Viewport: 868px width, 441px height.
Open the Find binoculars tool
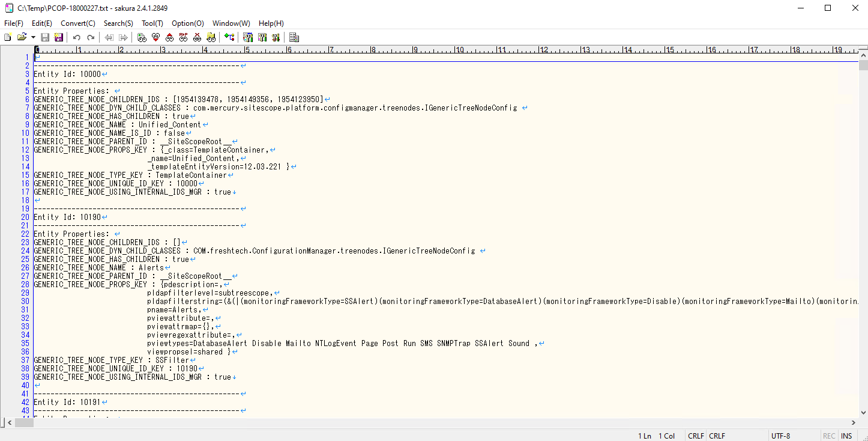click(x=142, y=37)
